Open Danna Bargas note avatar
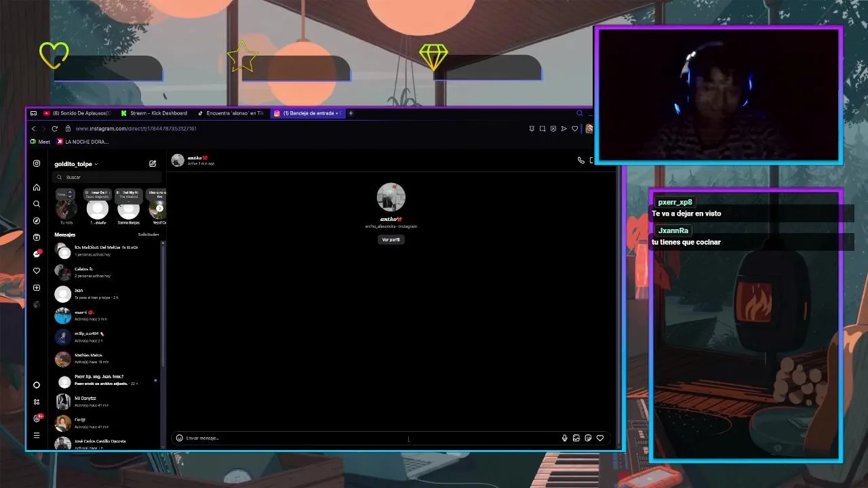 [x=128, y=207]
